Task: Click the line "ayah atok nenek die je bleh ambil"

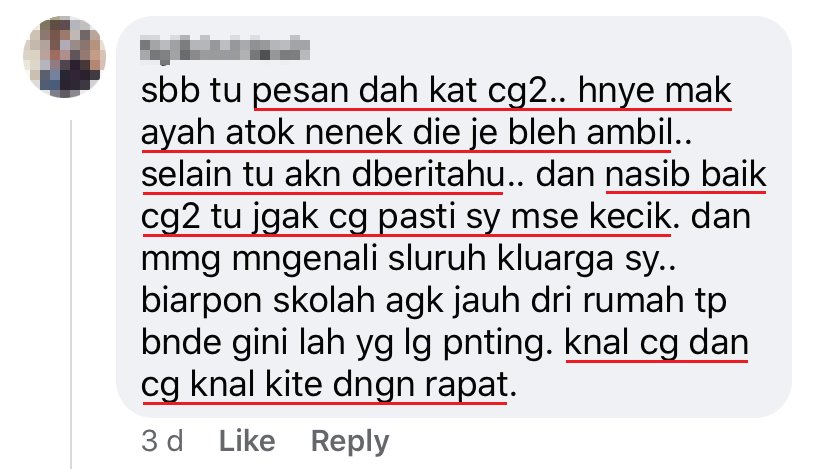Action: tap(407, 133)
